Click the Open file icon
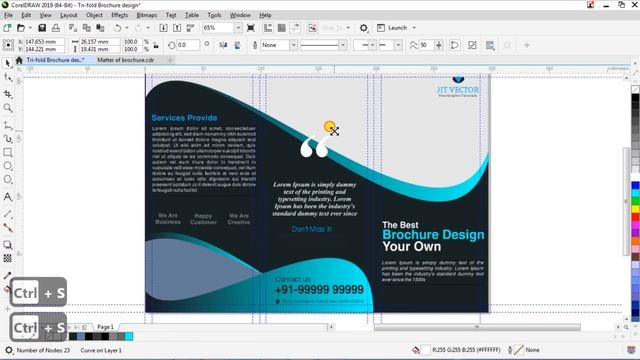Viewport: 640px width, 360px height. point(21,28)
